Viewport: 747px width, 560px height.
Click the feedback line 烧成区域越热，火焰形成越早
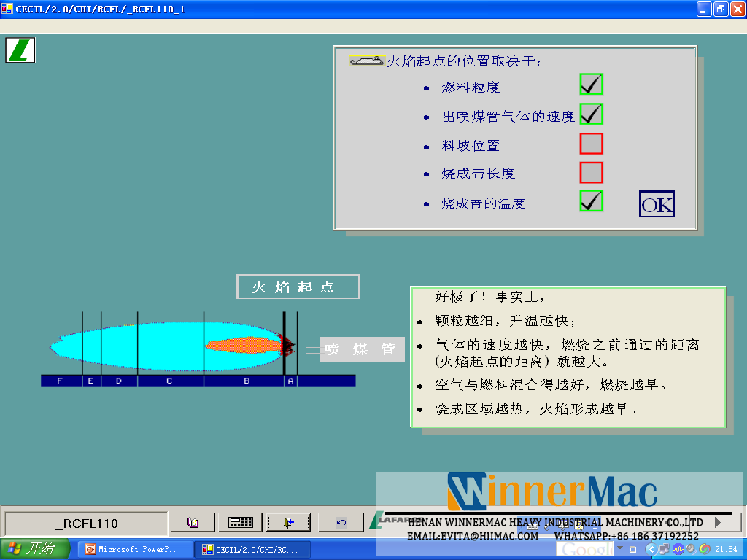[x=535, y=408]
